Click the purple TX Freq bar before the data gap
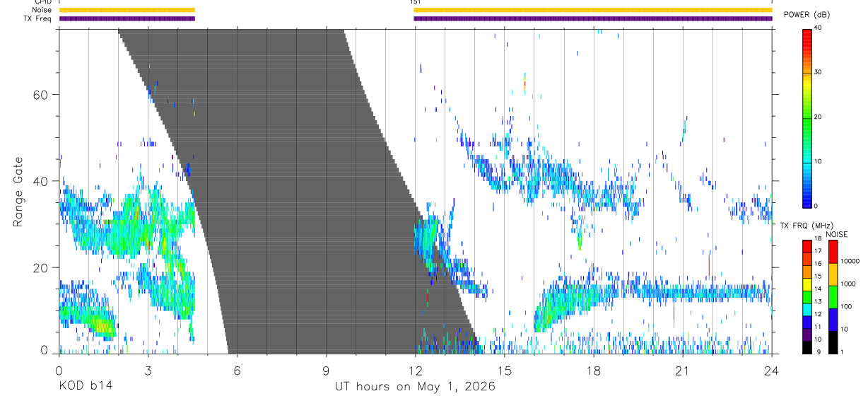 127,18
